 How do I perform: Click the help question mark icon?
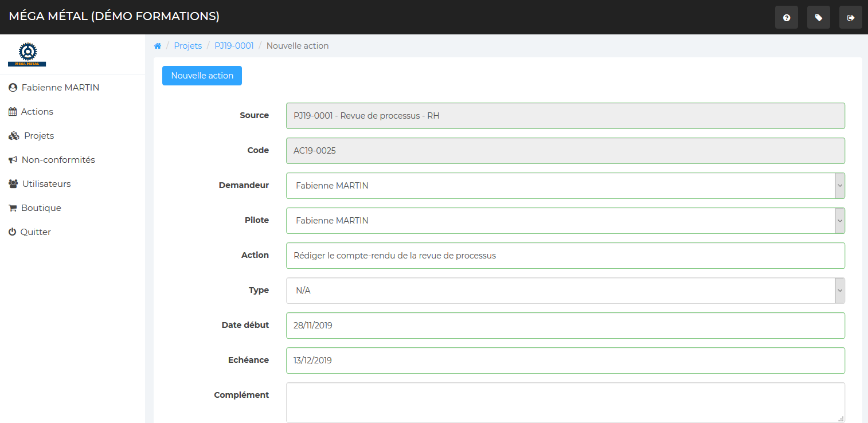pyautogui.click(x=786, y=18)
